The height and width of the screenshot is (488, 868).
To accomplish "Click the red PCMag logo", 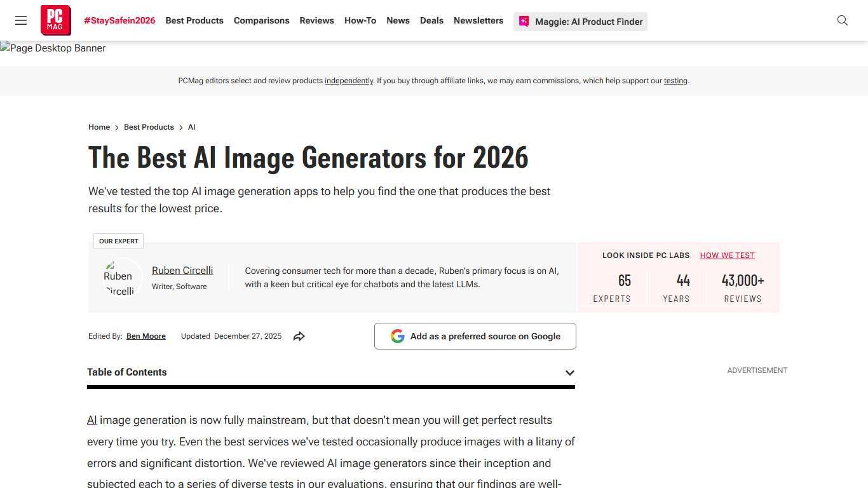I will (55, 20).
